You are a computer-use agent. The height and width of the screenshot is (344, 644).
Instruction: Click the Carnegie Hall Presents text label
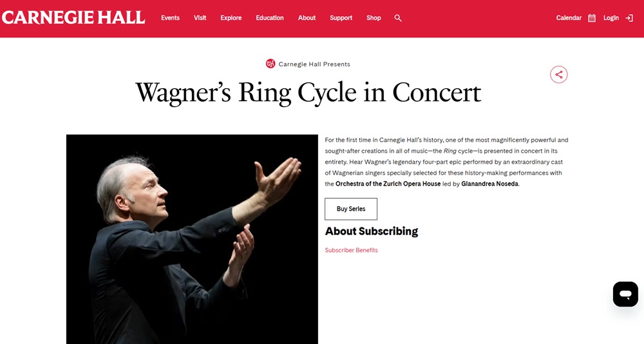314,64
